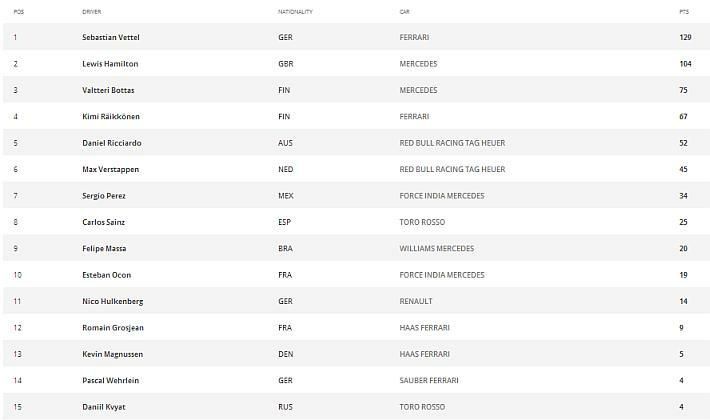Click Kimi Räikkönen's name

click(x=110, y=117)
